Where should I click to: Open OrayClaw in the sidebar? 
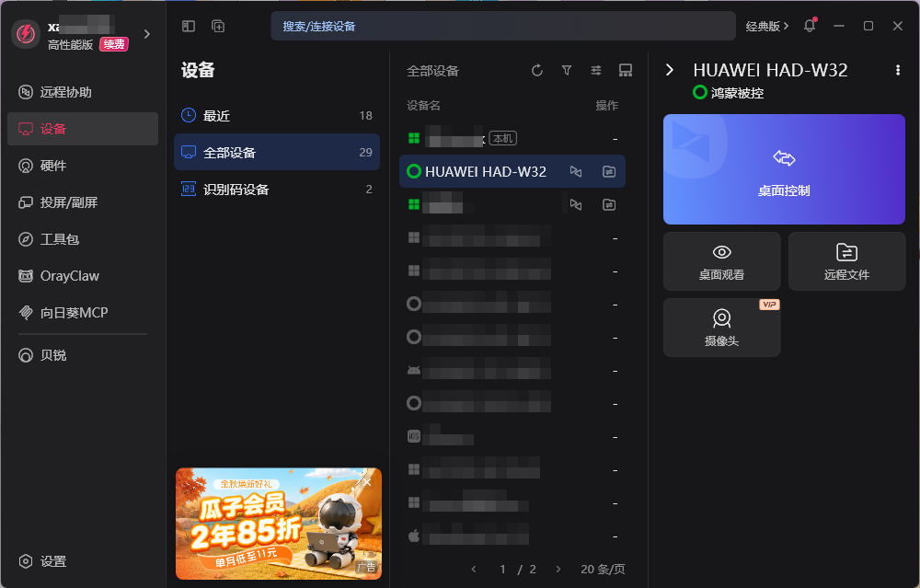(83, 276)
